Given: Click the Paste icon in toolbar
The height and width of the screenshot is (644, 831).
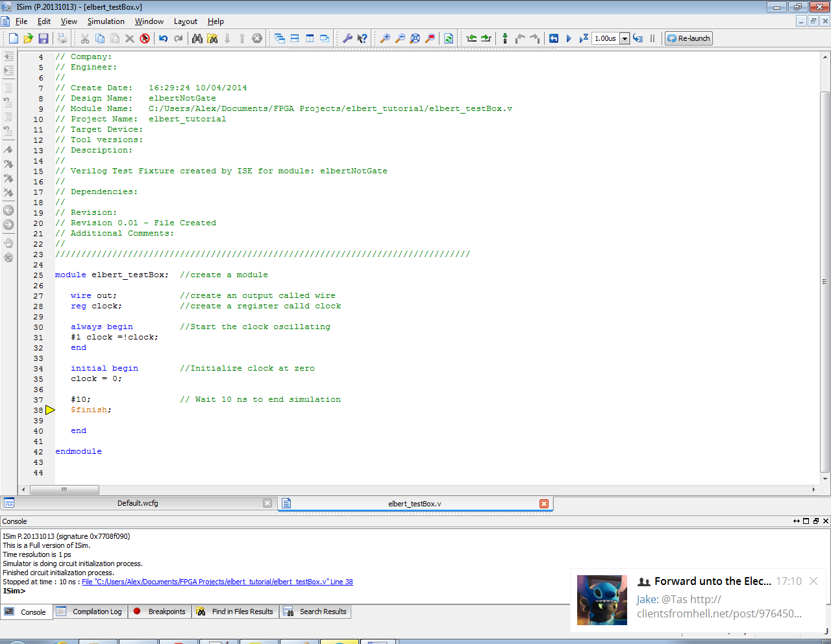Looking at the screenshot, I should (x=115, y=38).
